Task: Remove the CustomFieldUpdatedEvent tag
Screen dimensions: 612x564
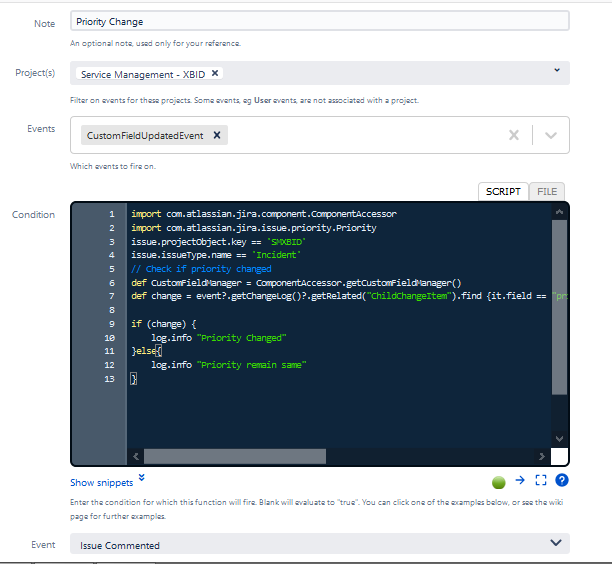Action: tap(217, 135)
